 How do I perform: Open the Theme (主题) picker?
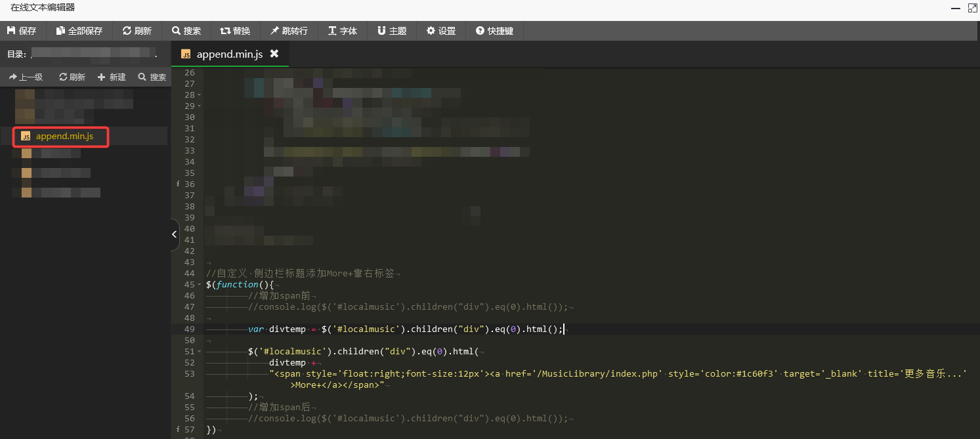click(392, 31)
